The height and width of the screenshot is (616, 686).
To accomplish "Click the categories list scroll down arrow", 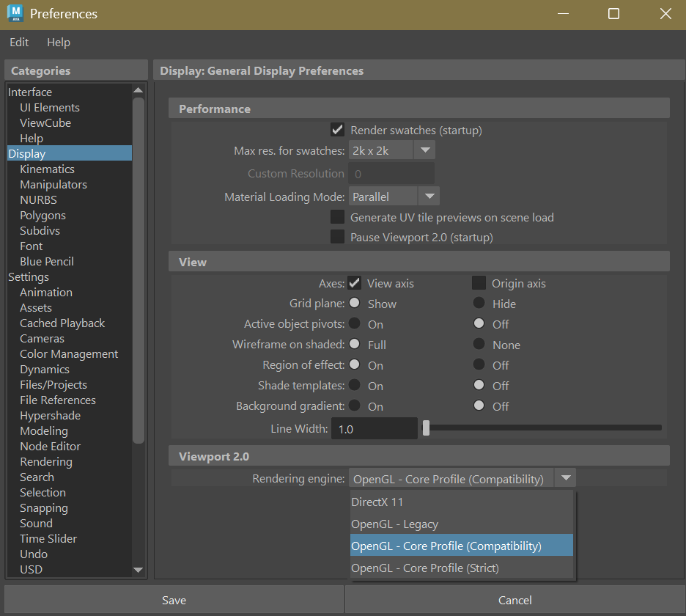I will pos(139,570).
